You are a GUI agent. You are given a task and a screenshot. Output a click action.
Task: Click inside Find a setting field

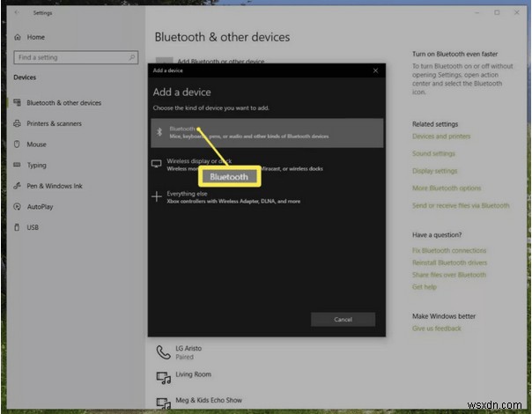coord(76,57)
